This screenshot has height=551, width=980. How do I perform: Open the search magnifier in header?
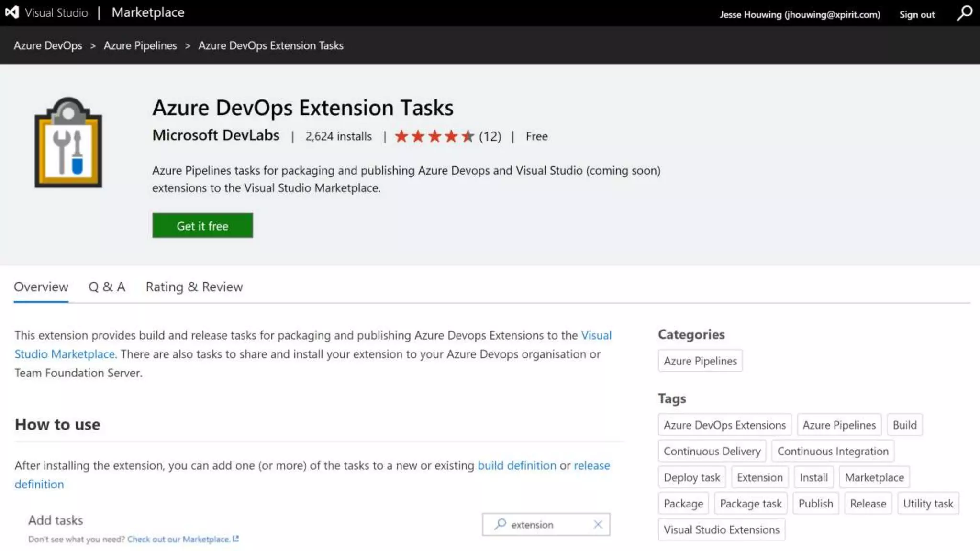tap(964, 13)
